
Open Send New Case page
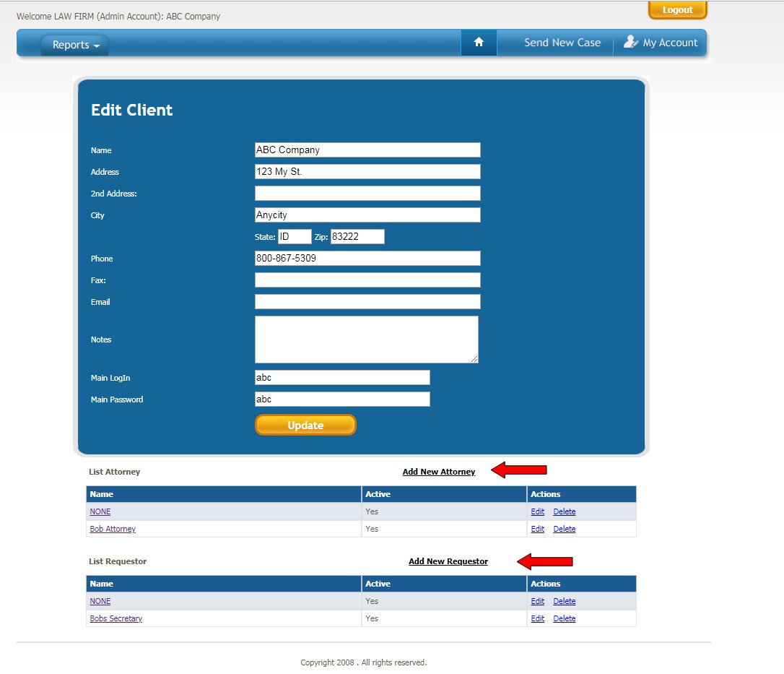pyautogui.click(x=562, y=43)
